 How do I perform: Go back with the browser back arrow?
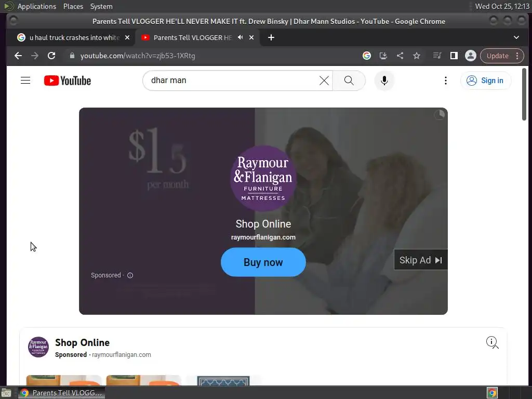pos(18,56)
